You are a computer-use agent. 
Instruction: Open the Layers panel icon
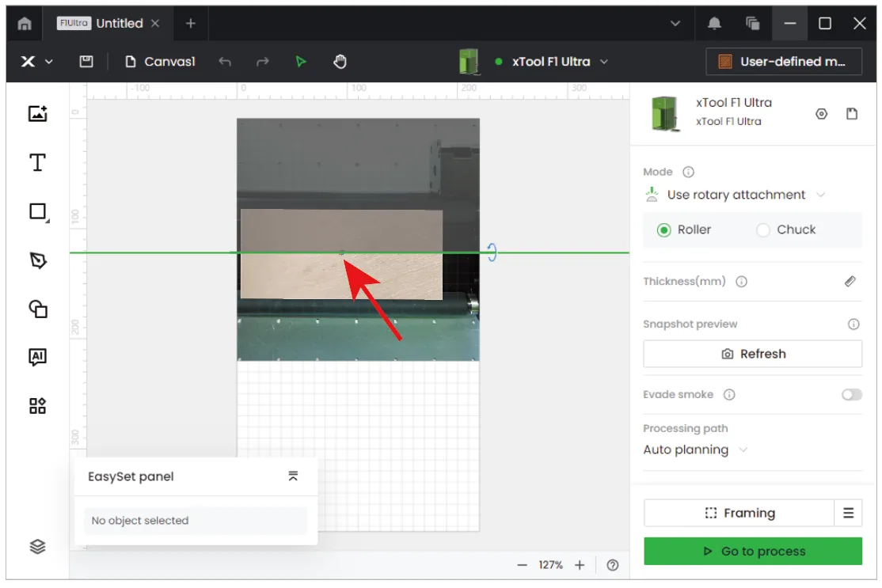click(38, 546)
